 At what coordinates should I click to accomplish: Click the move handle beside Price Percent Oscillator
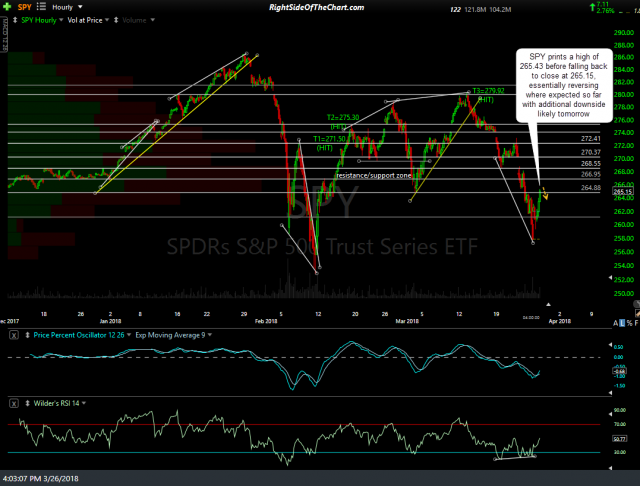[x=27, y=335]
